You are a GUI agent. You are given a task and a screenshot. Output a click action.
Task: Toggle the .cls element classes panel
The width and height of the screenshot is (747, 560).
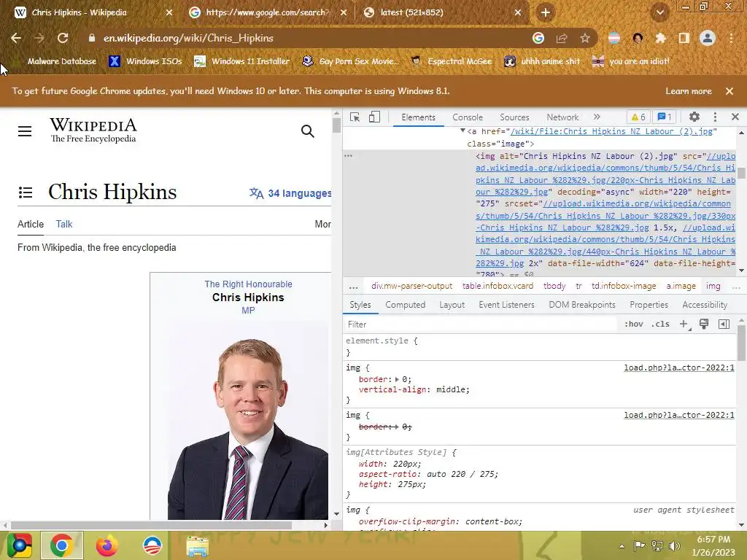[660, 324]
